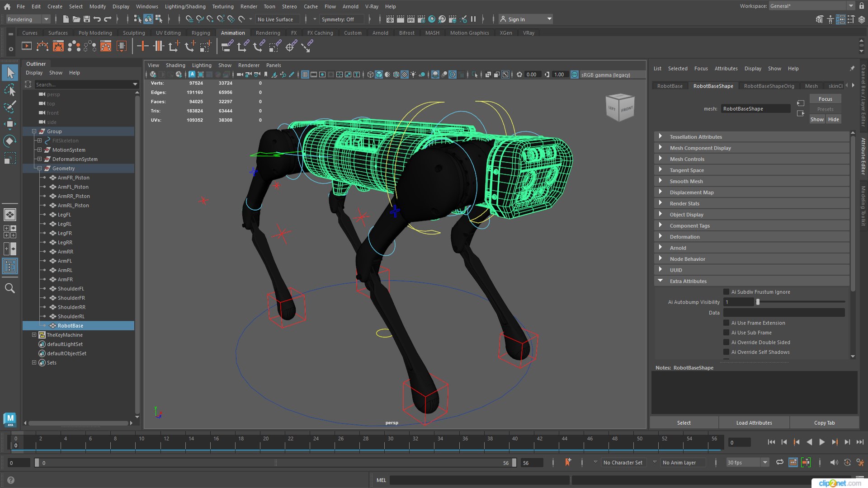Screen dimensions: 868x488
Task: Open outliner search magnifier icon
Action: click(9, 288)
